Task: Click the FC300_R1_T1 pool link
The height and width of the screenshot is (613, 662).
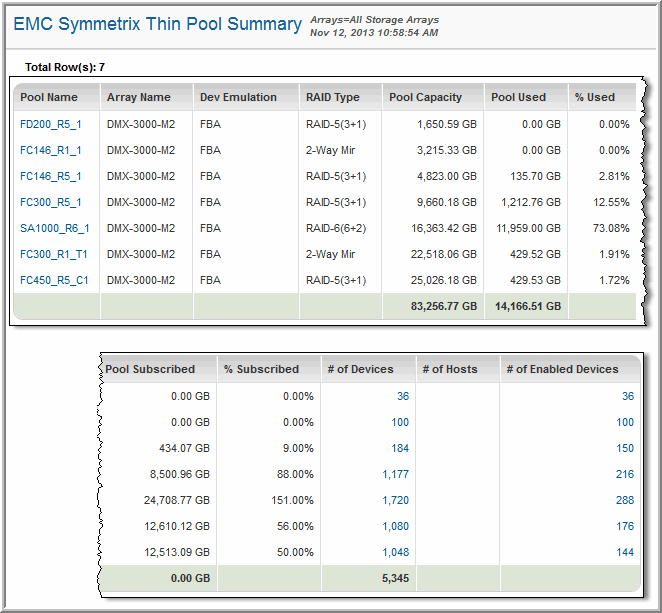Action: [54, 254]
